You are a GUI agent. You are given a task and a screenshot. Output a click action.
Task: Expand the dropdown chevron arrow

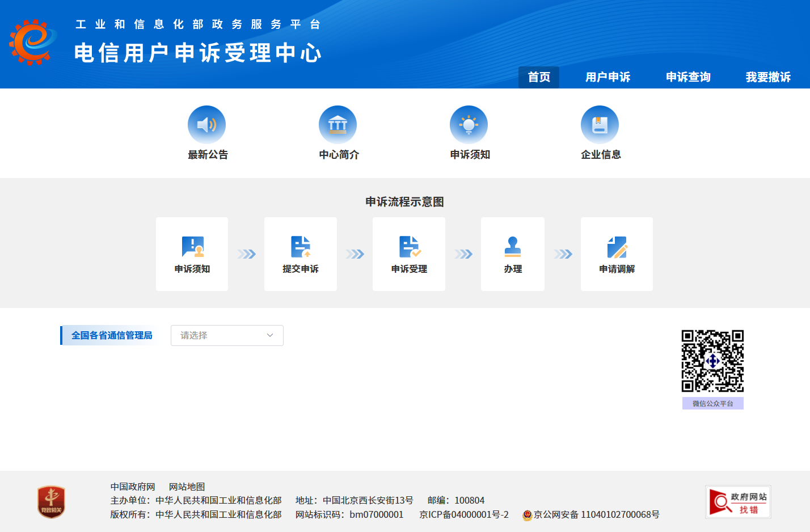[270, 335]
